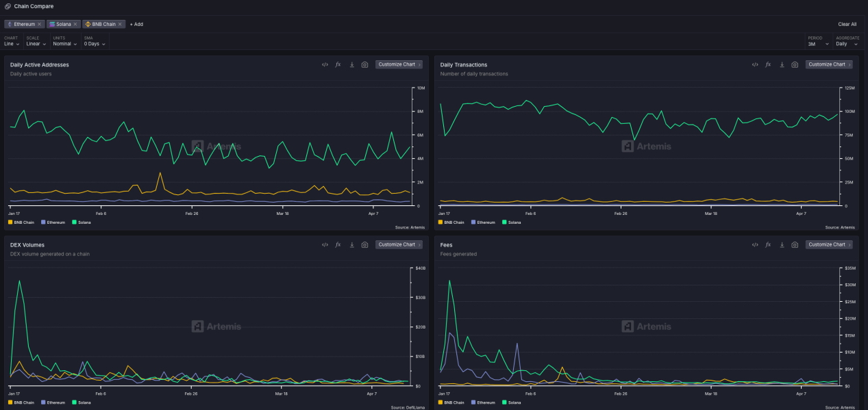Click the fx formula icon on Daily Transactions

pos(768,64)
